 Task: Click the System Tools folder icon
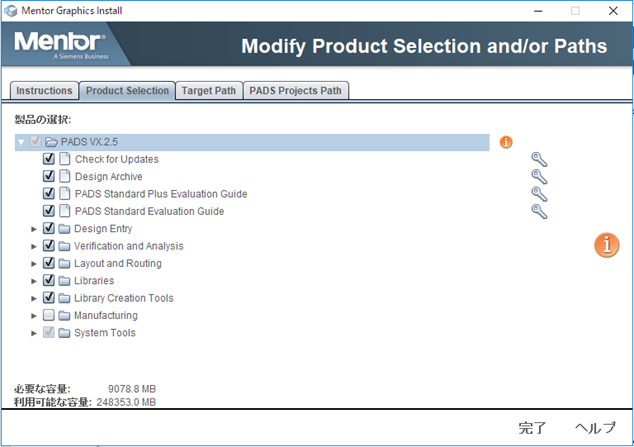point(64,333)
